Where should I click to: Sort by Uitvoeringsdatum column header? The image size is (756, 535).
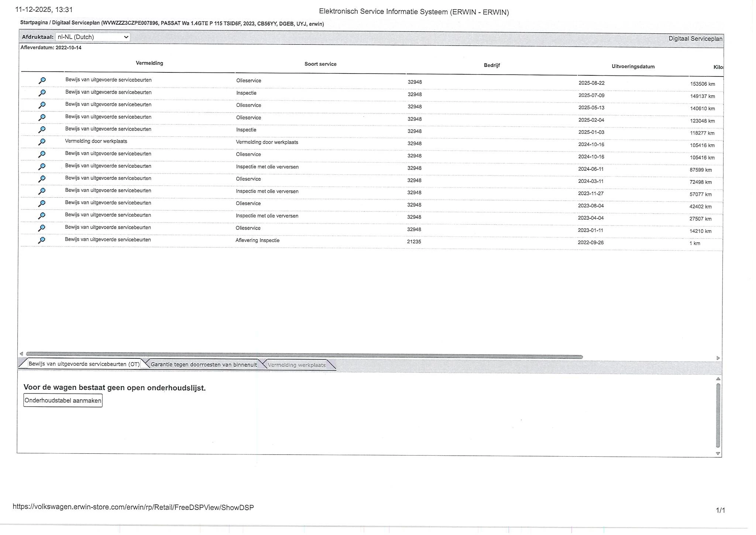click(633, 67)
